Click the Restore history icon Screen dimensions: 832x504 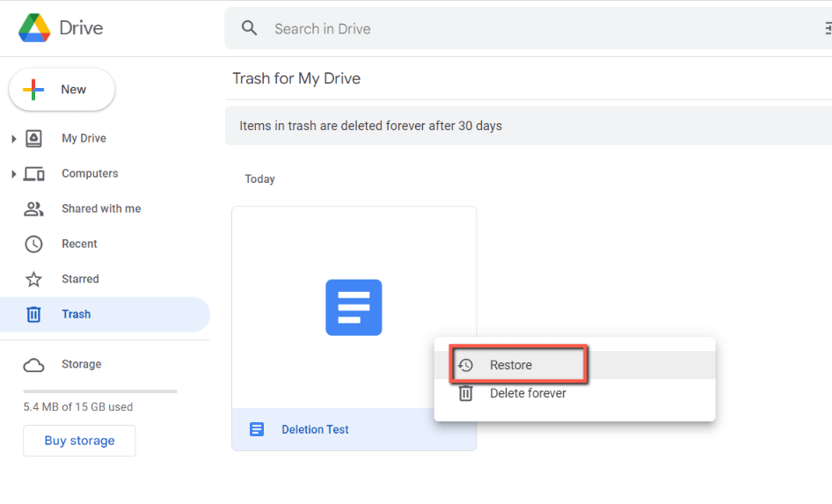465,365
